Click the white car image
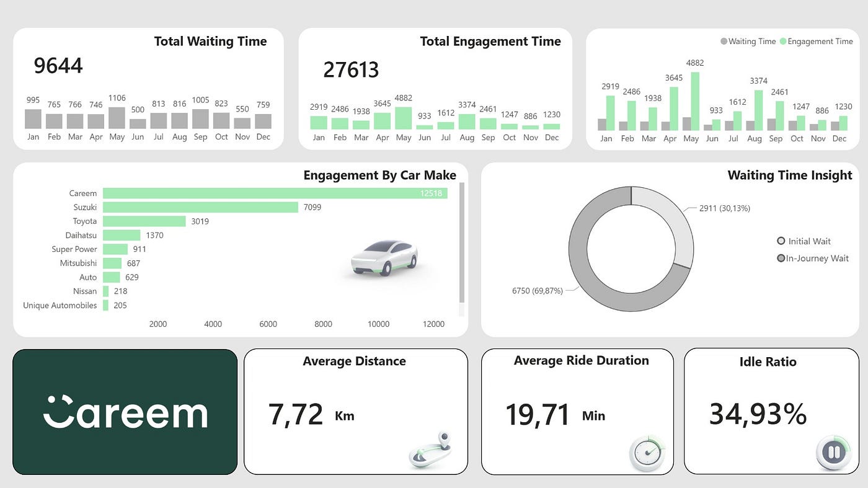 point(384,258)
